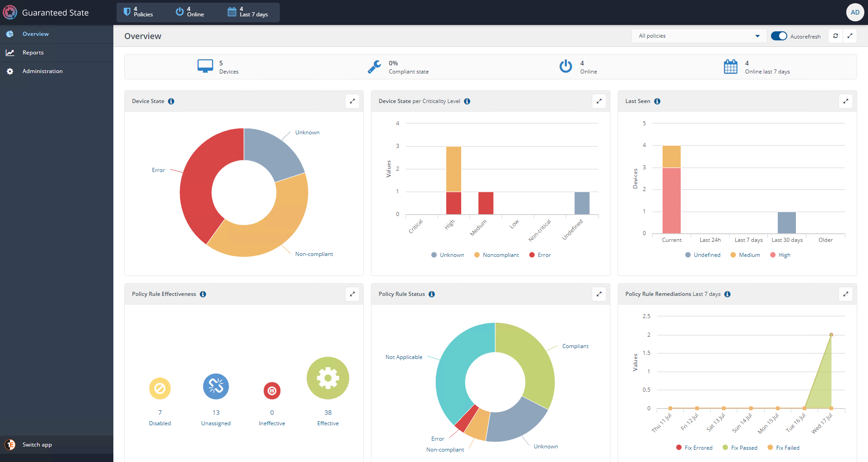The image size is (868, 462).
Task: Click the Online last 7 days calendar icon
Action: point(731,66)
